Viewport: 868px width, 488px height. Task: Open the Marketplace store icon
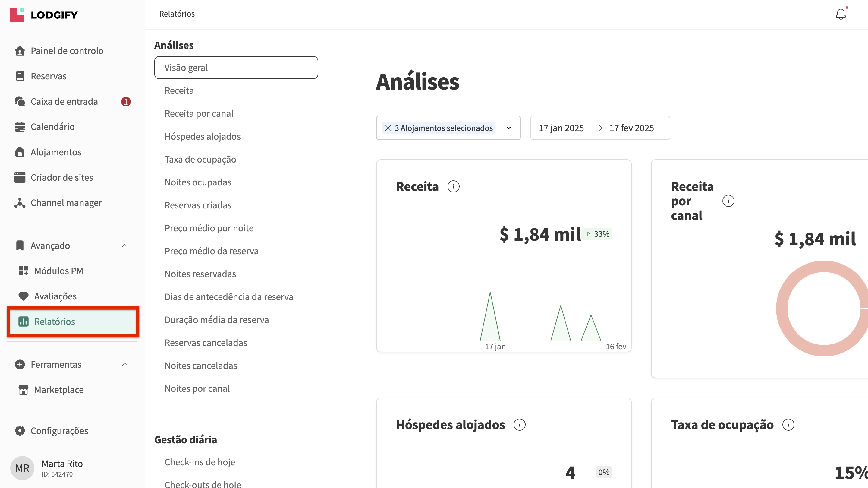(x=23, y=390)
